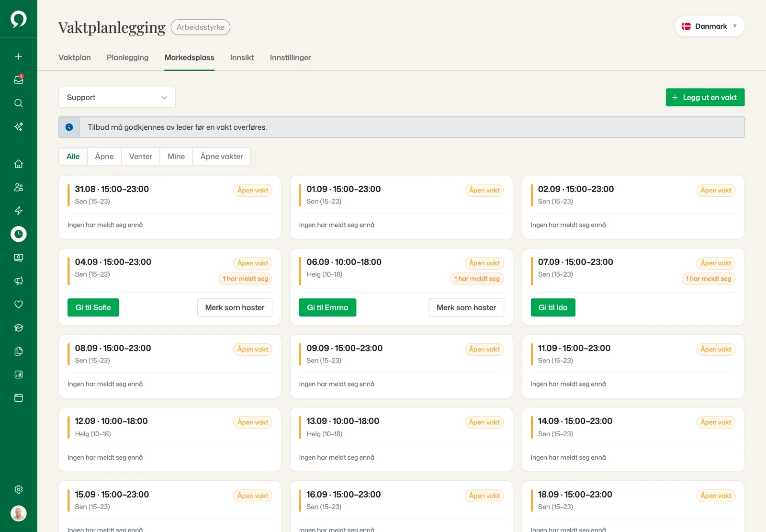
Task: Open the Innsikt tab
Action: pos(242,57)
